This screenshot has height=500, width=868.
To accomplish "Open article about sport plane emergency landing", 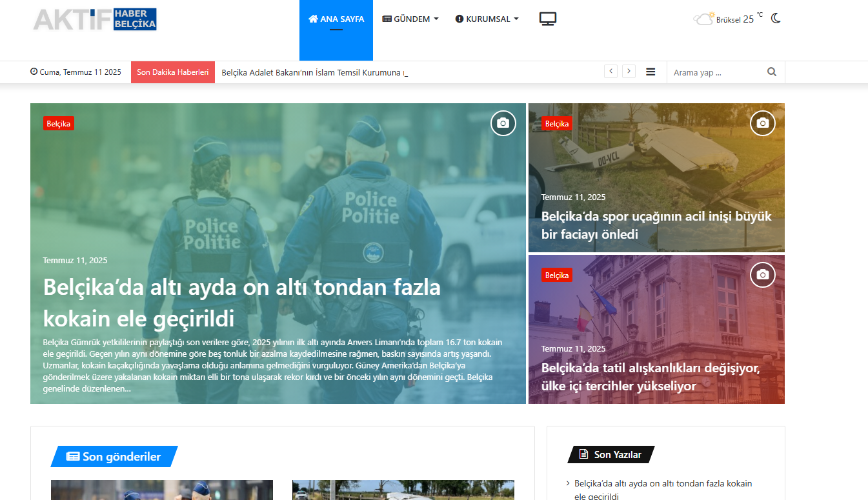I will [656, 225].
